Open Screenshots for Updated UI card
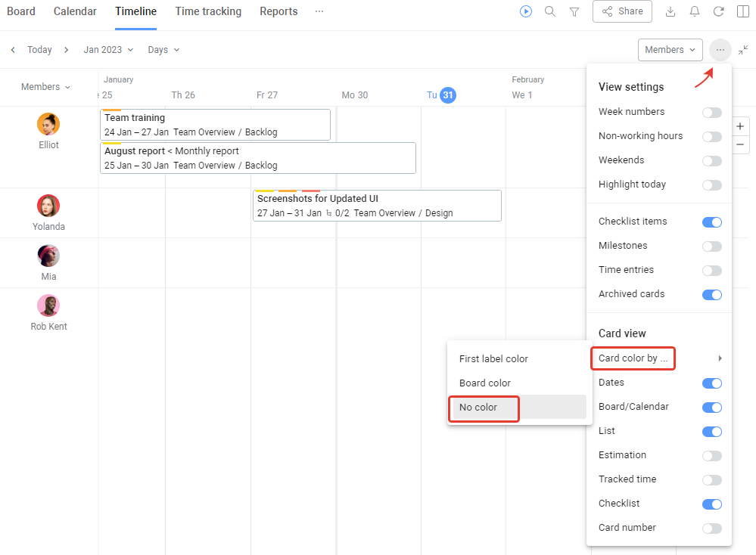The width and height of the screenshot is (756, 555). coord(377,206)
